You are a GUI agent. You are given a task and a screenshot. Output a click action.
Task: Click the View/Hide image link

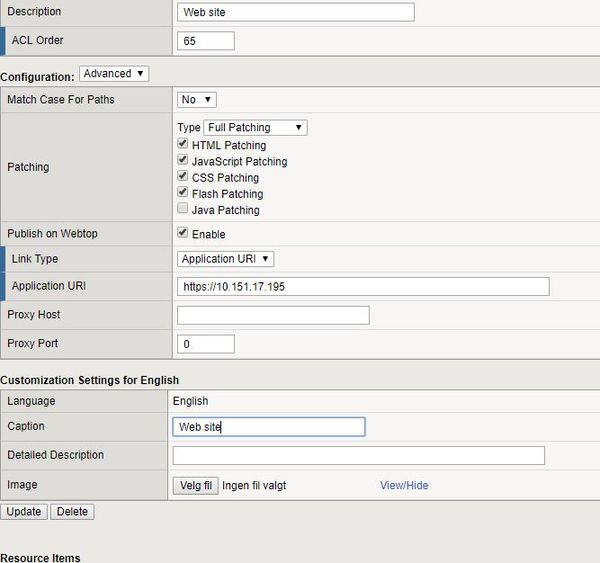pos(404,486)
